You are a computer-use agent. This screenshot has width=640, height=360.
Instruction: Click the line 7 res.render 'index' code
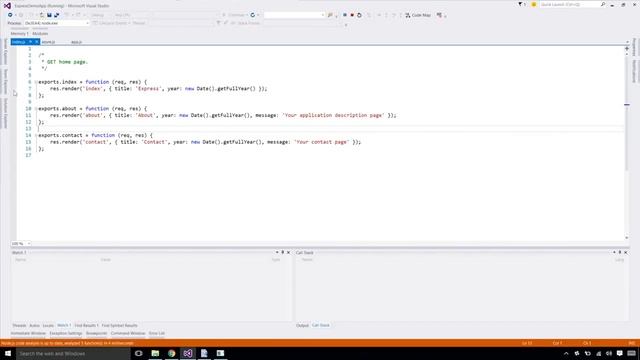tap(158, 89)
